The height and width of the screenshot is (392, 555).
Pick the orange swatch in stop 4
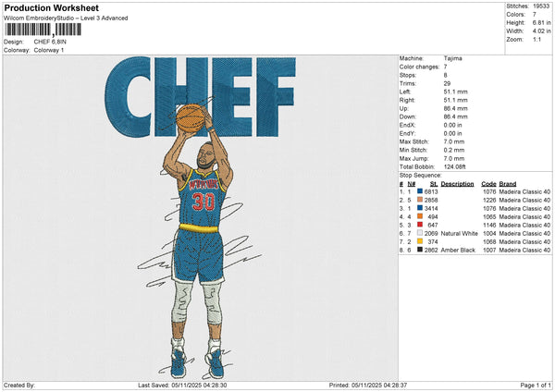tap(420, 216)
